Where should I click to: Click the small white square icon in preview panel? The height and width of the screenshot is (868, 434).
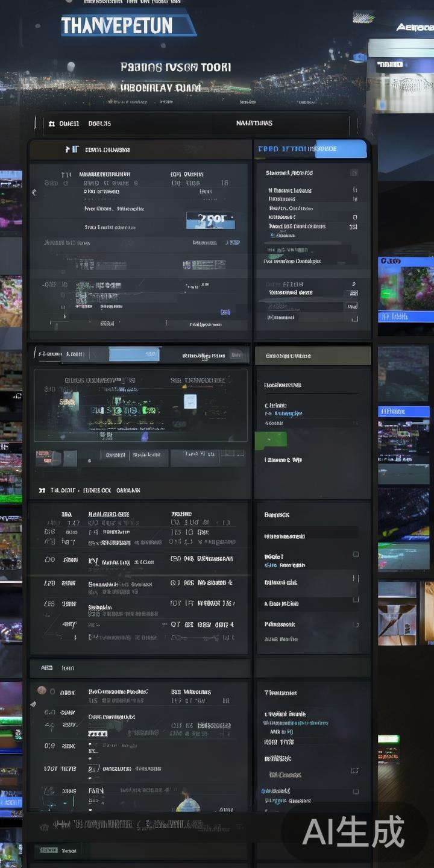[190, 401]
